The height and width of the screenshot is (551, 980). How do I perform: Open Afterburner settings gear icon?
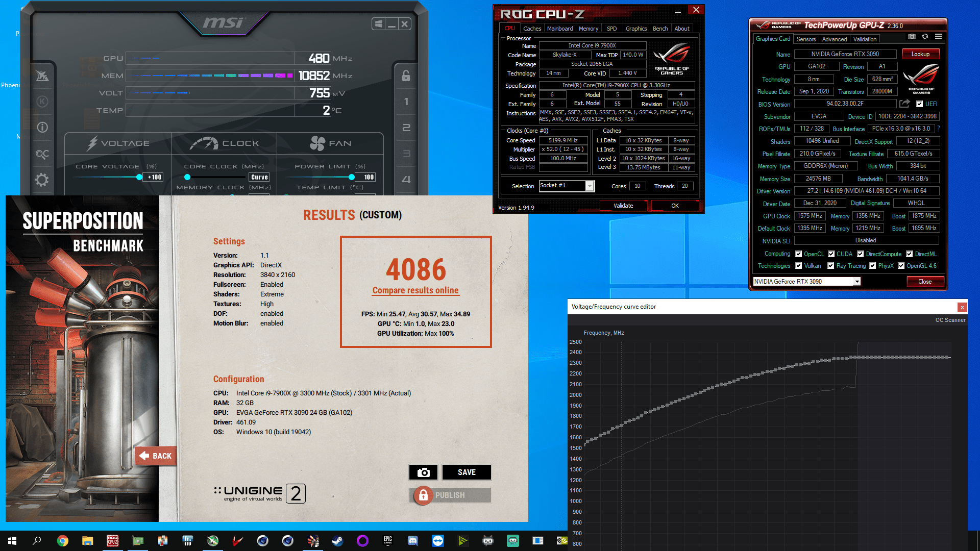[42, 180]
